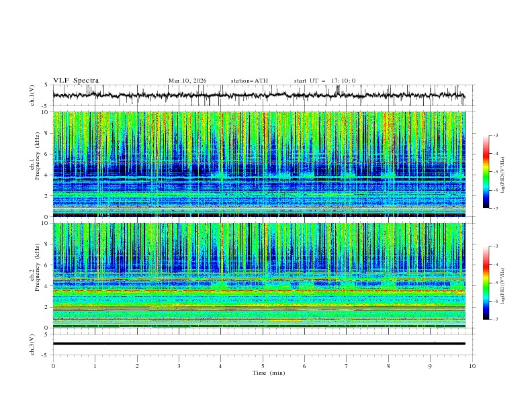Viewport: 532px width, 411px height.
Task: Click the "-4" label on the lower colorbar
Action: [x=496, y=265]
